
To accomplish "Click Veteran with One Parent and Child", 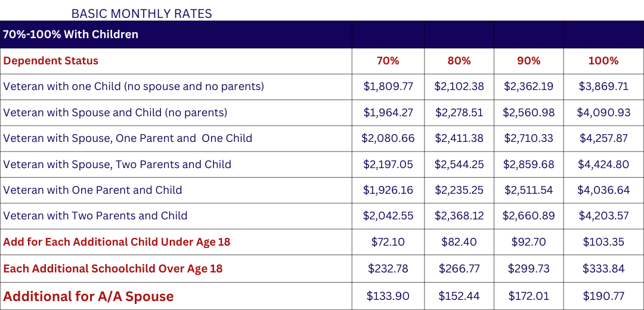I will tap(92, 190).
